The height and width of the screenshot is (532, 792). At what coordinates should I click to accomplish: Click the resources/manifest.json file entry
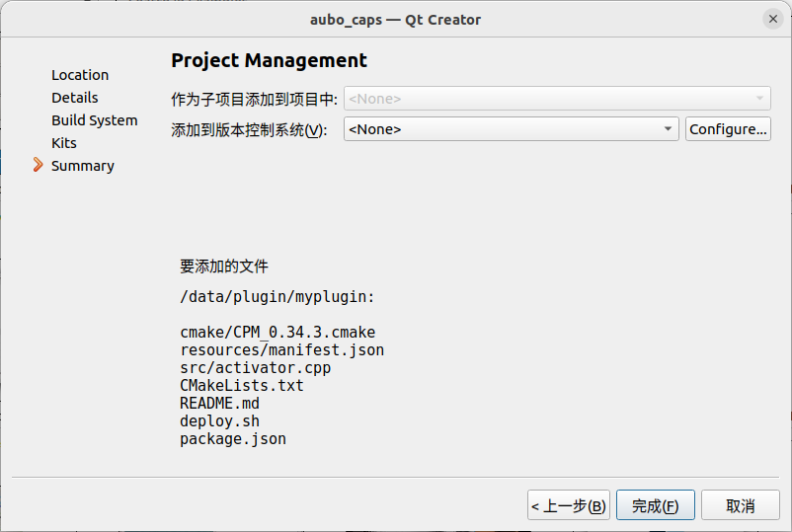(281, 349)
